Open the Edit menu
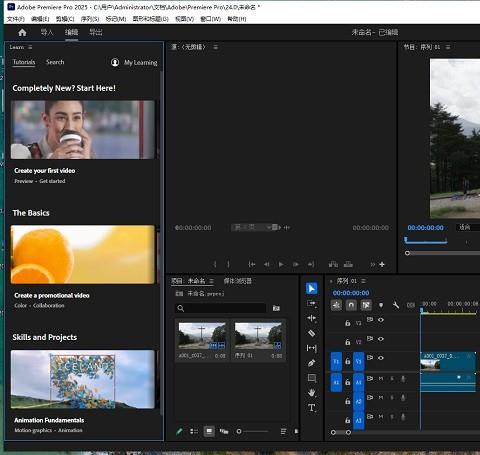Screen dimensions: 480x455 (40, 19)
